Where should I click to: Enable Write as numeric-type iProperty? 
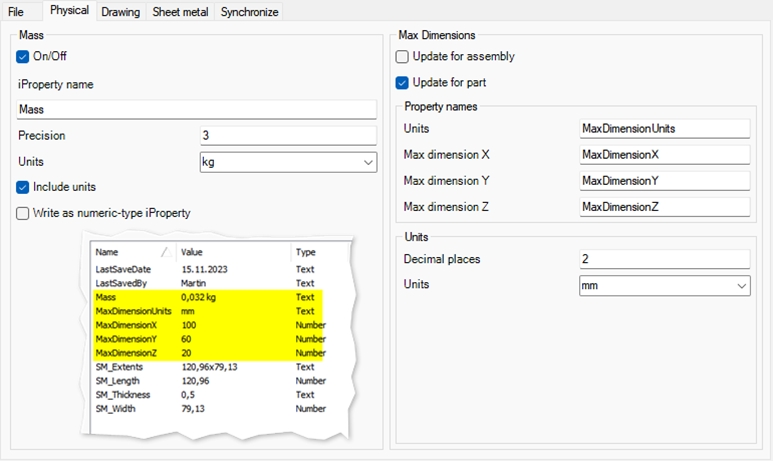[24, 213]
